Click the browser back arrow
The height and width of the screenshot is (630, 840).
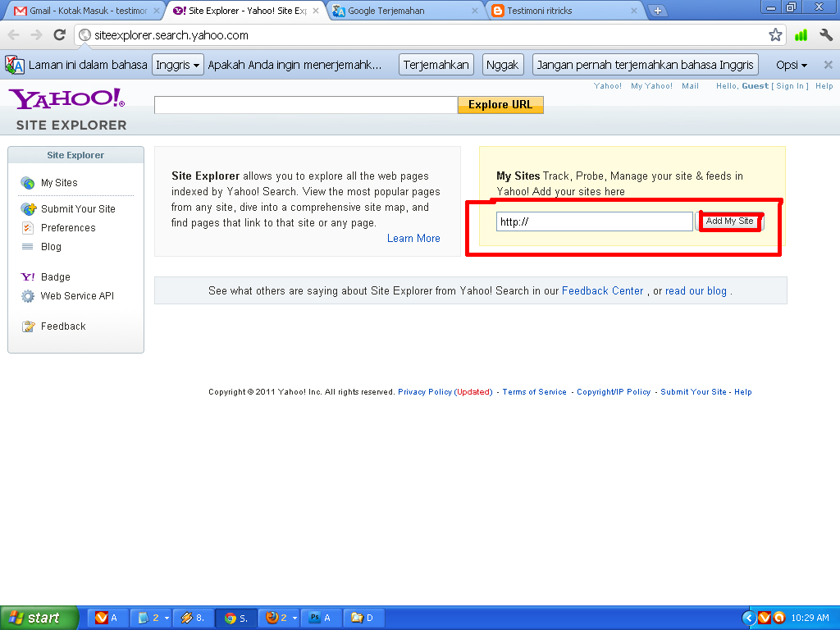click(x=13, y=35)
